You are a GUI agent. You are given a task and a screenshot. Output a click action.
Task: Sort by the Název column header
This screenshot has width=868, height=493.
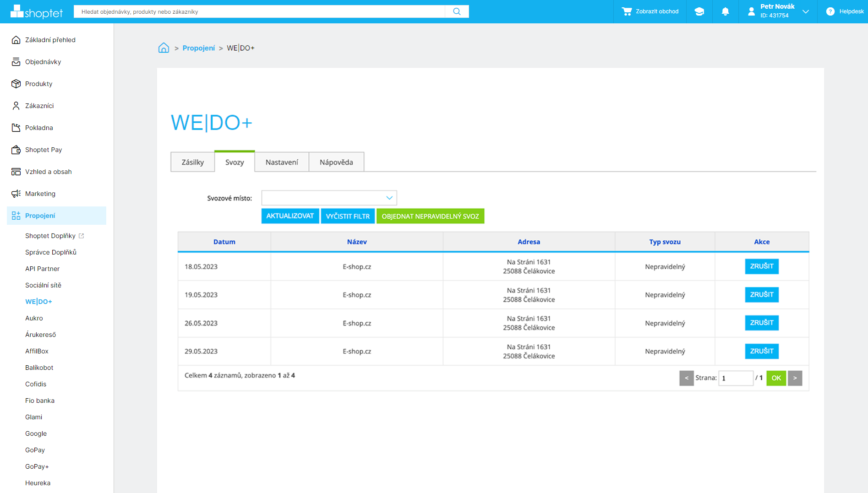[357, 242]
